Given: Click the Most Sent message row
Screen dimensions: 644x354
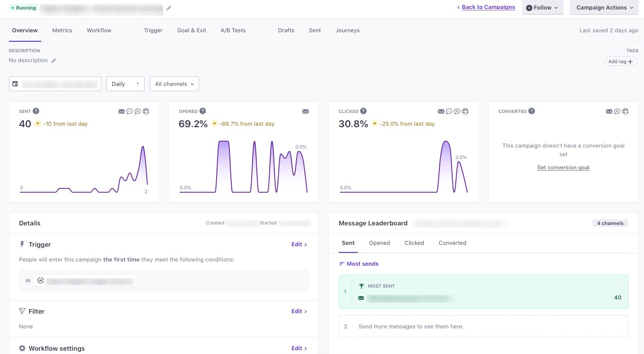Looking at the screenshot, I should 483,292.
